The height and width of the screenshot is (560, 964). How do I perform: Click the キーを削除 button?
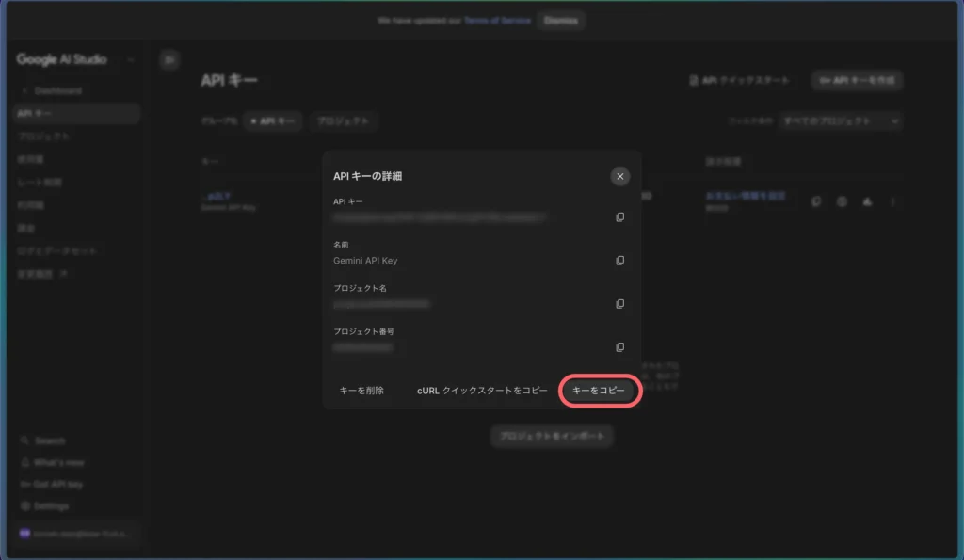point(361,391)
